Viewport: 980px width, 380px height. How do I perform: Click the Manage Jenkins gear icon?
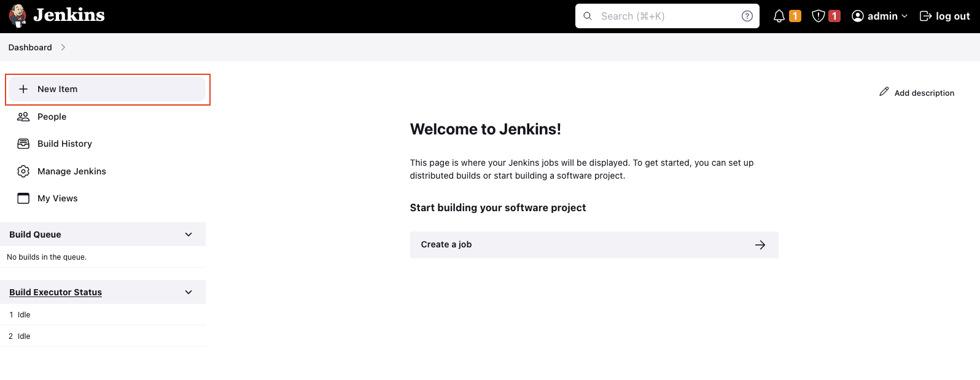[x=23, y=171]
